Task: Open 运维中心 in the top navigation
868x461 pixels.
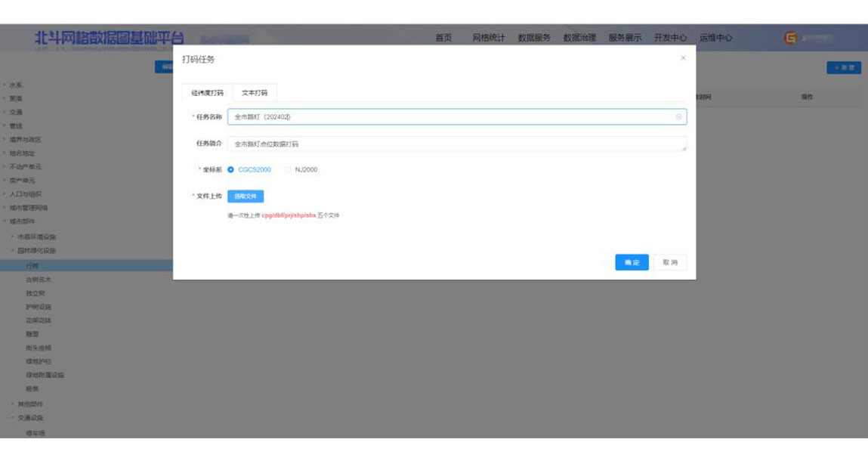Action: pyautogui.click(x=715, y=38)
